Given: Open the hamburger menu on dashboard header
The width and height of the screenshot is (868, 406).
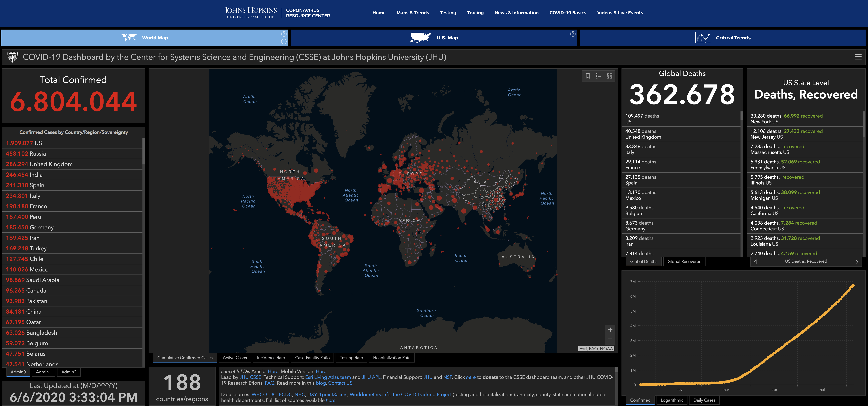Looking at the screenshot, I should 858,57.
